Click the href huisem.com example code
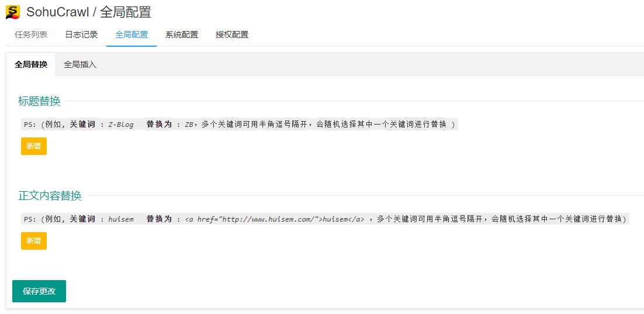This screenshot has height=314, width=644. (275, 219)
